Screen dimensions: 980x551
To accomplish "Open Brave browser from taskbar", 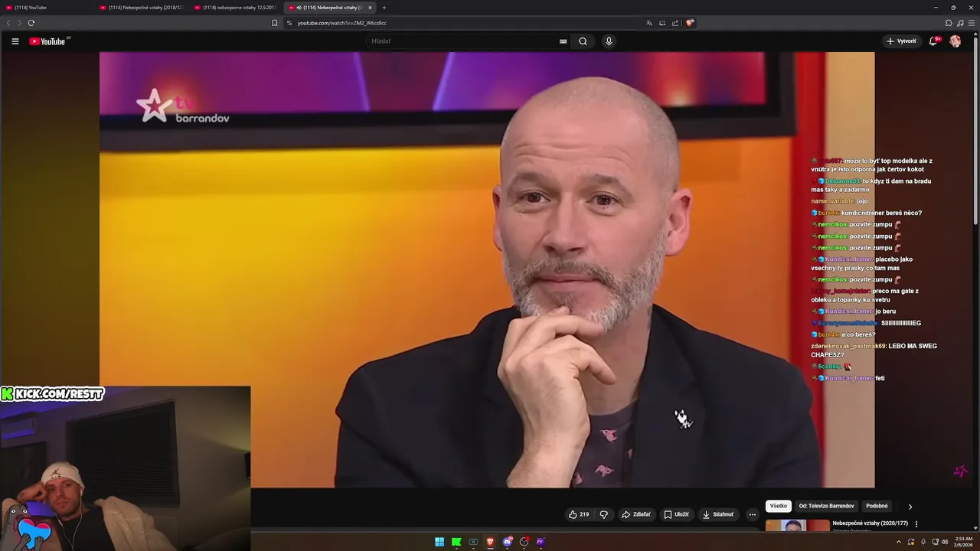I will 490,542.
